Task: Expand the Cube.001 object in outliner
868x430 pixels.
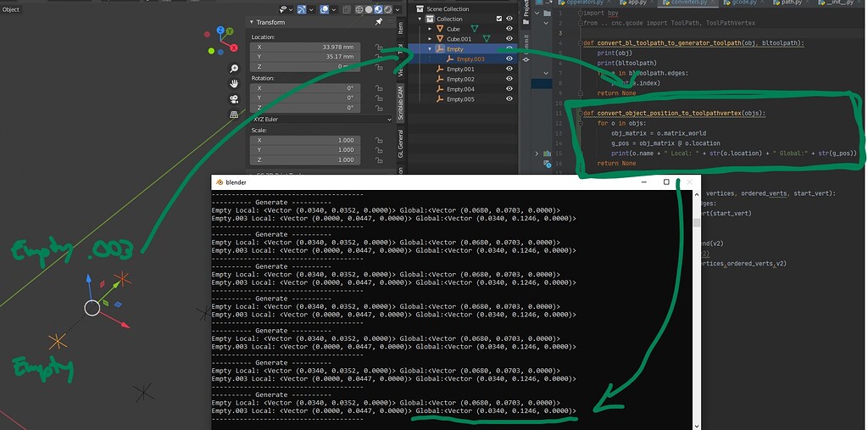Action: [431, 39]
